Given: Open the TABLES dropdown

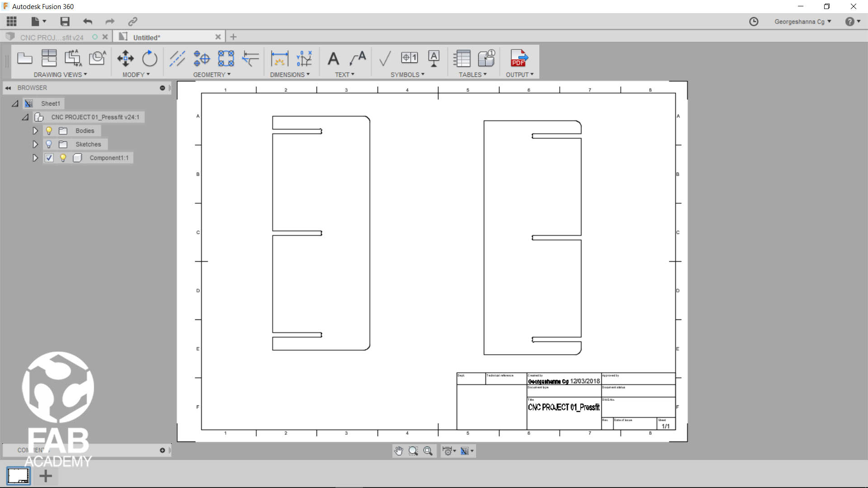Looking at the screenshot, I should 472,75.
